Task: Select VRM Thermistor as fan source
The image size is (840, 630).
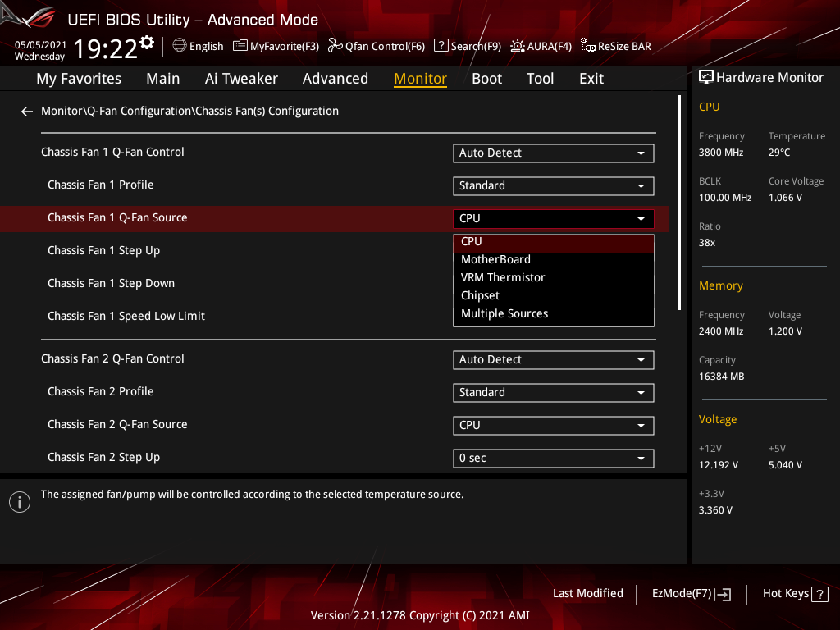Action: [x=554, y=277]
